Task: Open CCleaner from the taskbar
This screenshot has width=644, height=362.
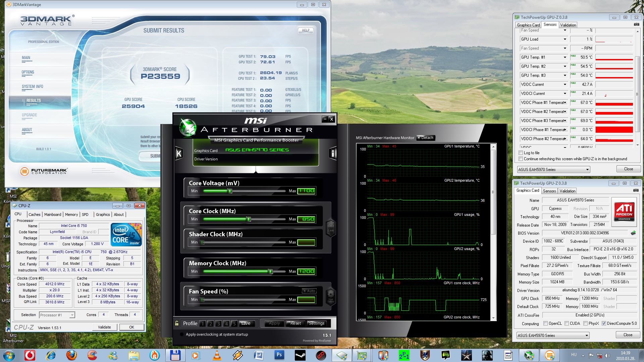Action: point(92,355)
